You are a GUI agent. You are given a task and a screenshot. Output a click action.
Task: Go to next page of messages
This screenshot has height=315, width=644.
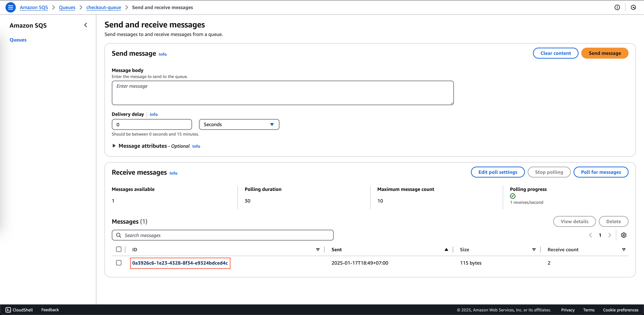pos(610,235)
